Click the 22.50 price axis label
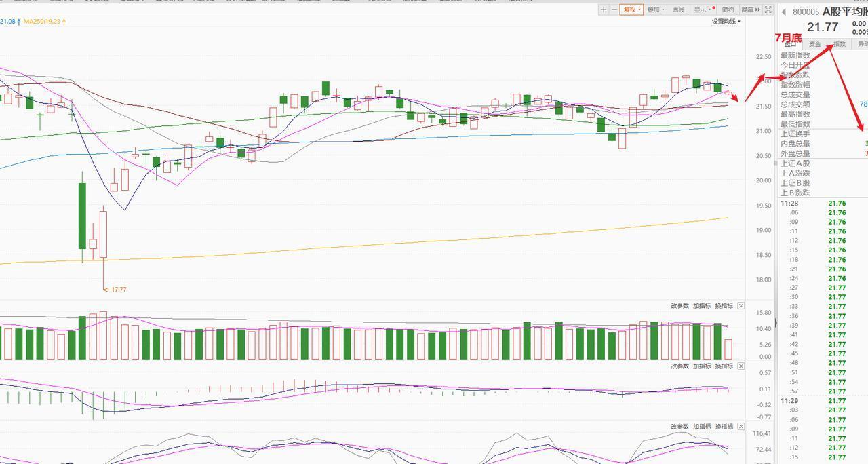Viewport: 868px width, 464px height. tap(763, 57)
